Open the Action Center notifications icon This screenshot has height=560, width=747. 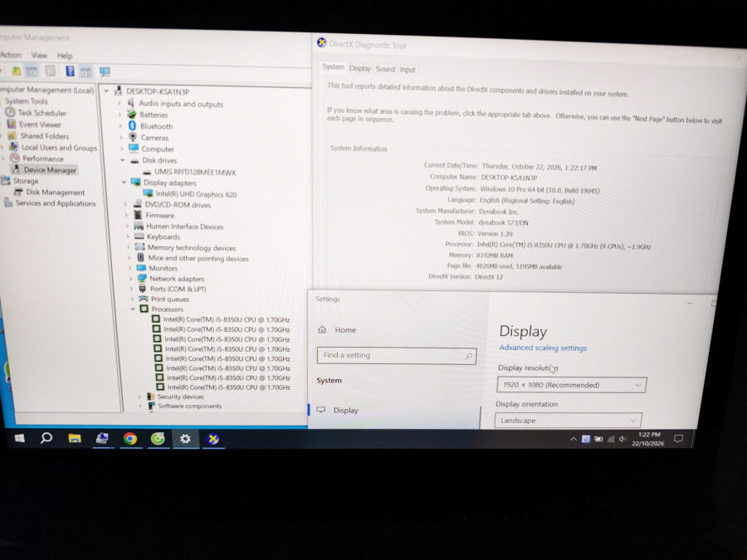click(x=678, y=439)
